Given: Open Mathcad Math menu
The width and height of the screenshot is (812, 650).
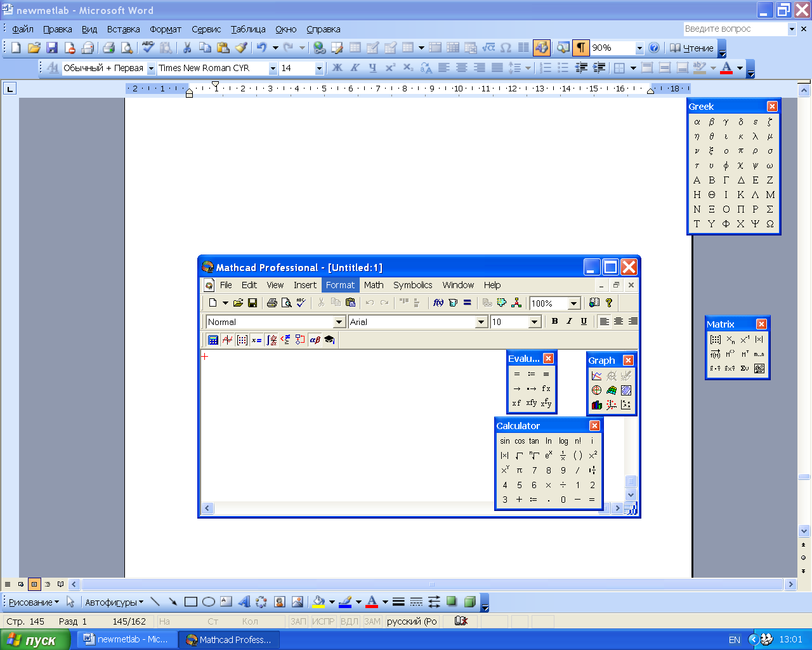Looking at the screenshot, I should pos(374,285).
